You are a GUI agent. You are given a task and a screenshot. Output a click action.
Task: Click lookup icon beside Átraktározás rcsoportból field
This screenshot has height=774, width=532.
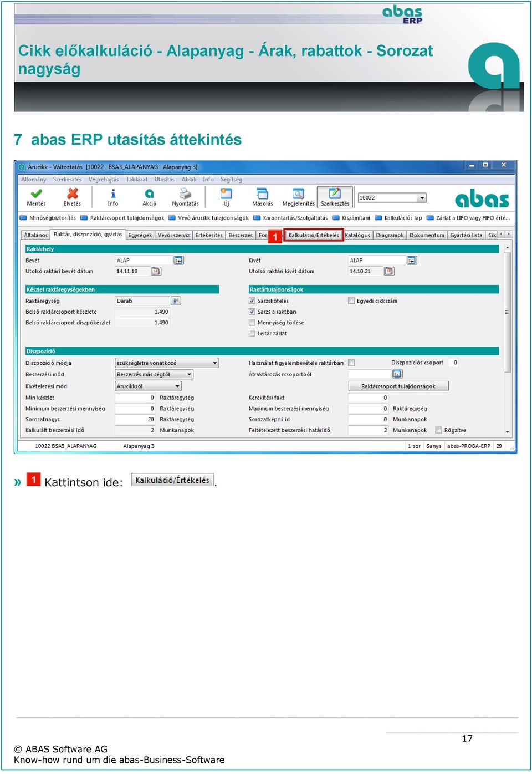[x=397, y=374]
